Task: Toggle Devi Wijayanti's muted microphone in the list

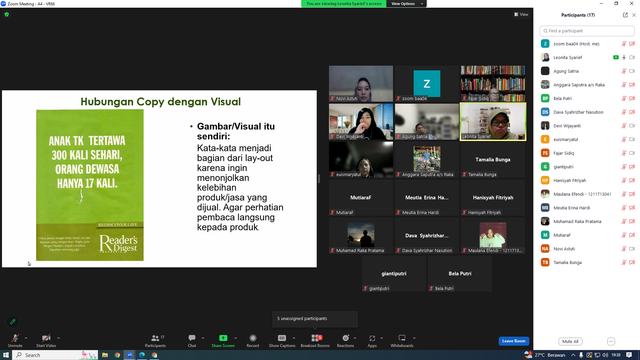Action: point(624,126)
